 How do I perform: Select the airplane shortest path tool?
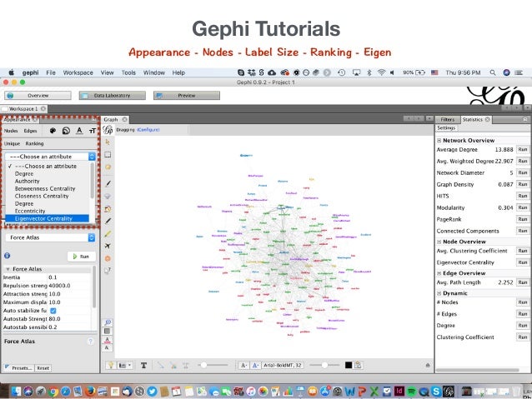[108, 246]
